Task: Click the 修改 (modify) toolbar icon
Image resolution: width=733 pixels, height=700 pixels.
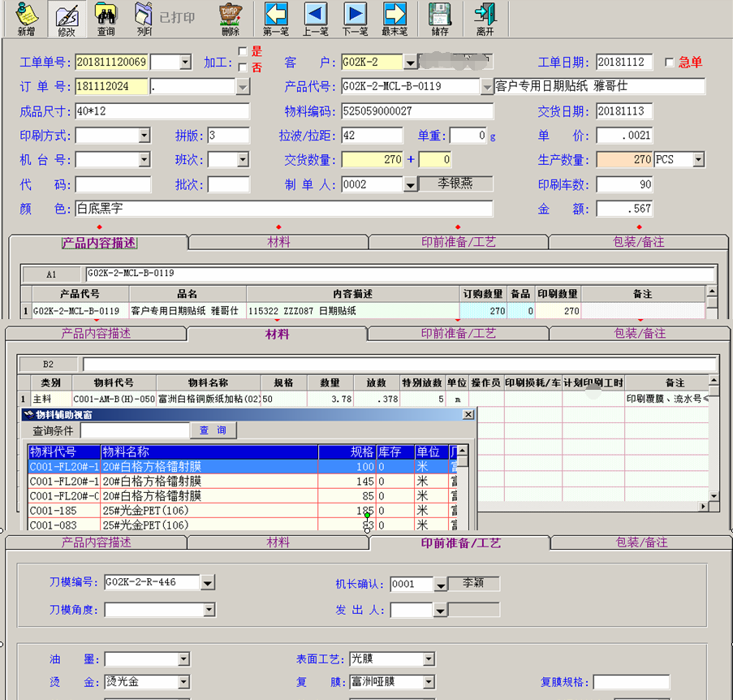Action: click(67, 19)
